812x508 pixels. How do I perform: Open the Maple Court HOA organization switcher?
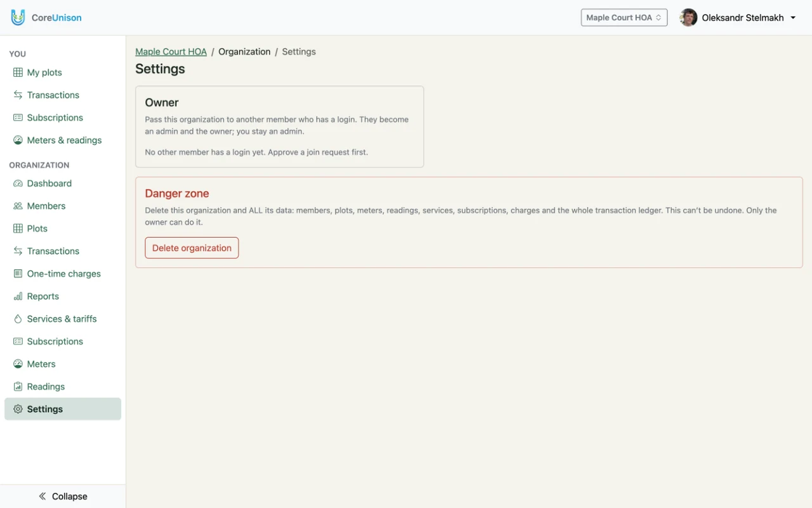point(624,18)
